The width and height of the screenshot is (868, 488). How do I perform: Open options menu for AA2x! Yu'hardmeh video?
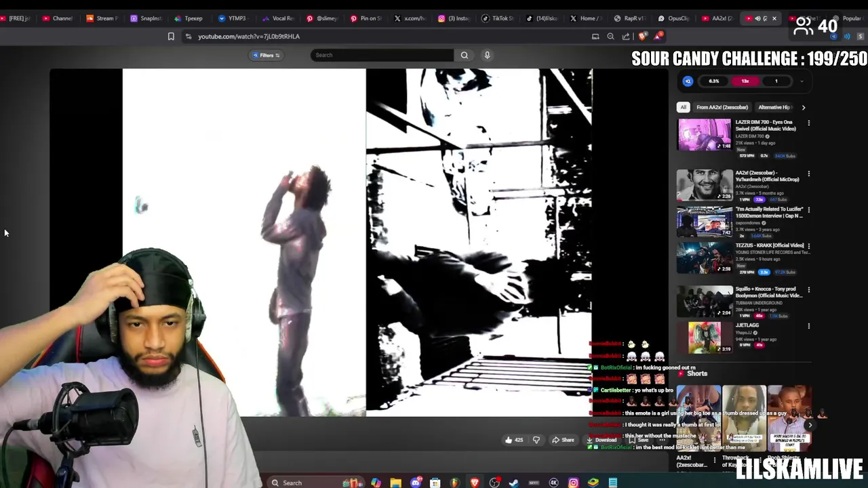tap(808, 174)
